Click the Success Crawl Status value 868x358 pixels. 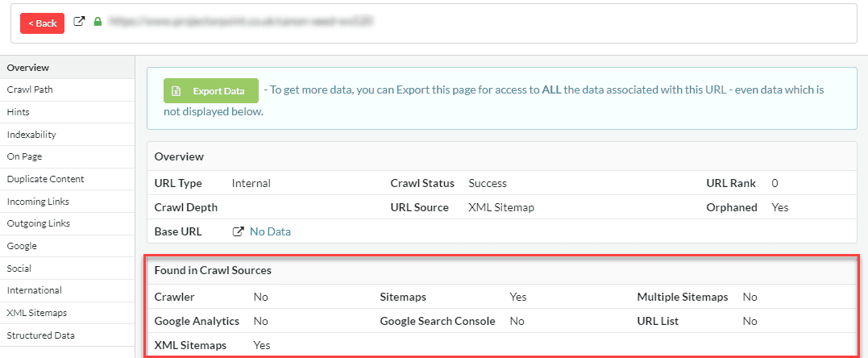(x=487, y=183)
